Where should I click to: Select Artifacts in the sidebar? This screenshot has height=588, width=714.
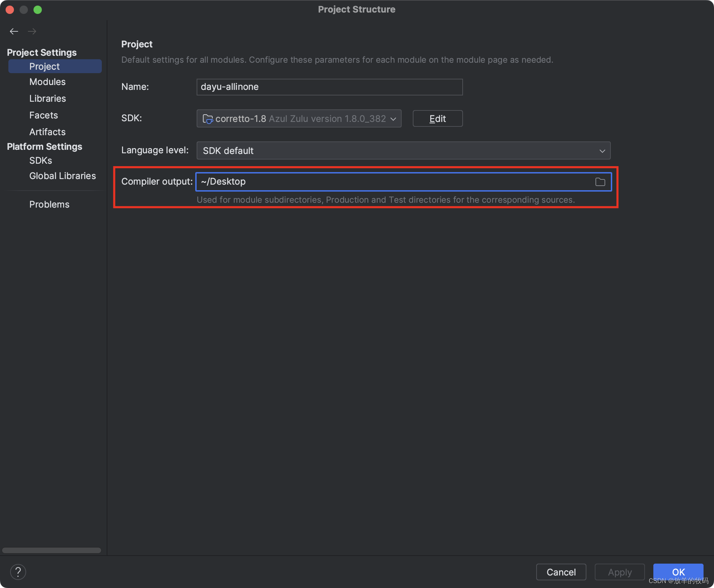[x=47, y=132]
